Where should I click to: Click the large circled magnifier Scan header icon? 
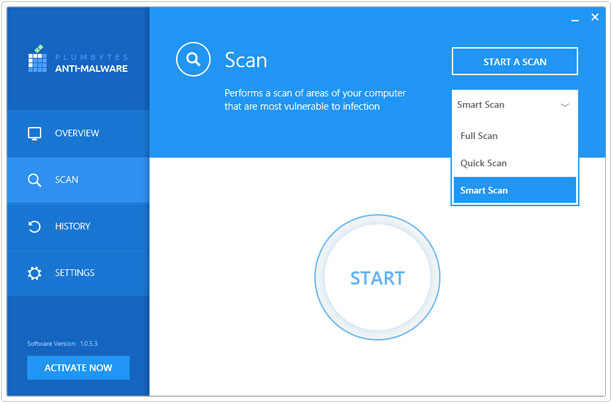pyautogui.click(x=193, y=59)
